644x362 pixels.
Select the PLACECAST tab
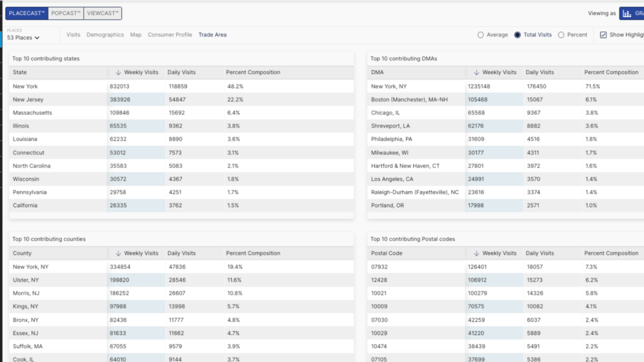[x=27, y=13]
